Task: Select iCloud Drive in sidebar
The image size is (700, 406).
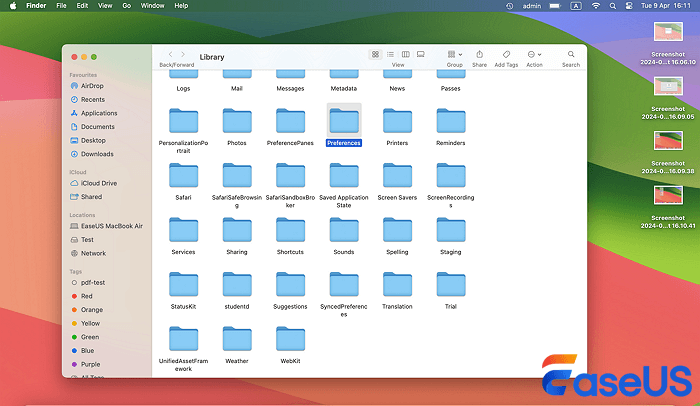Action: pos(99,183)
